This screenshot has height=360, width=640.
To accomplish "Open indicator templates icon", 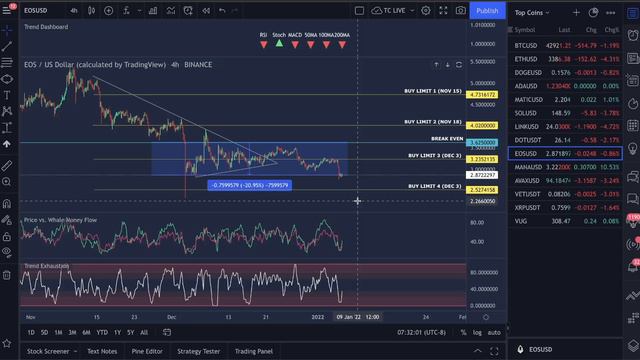I will [x=171, y=11].
